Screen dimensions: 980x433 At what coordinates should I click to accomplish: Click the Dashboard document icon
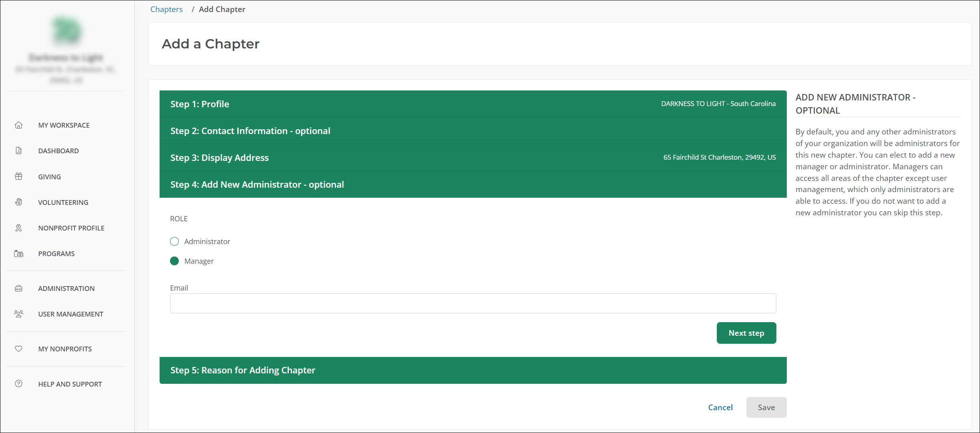tap(19, 151)
